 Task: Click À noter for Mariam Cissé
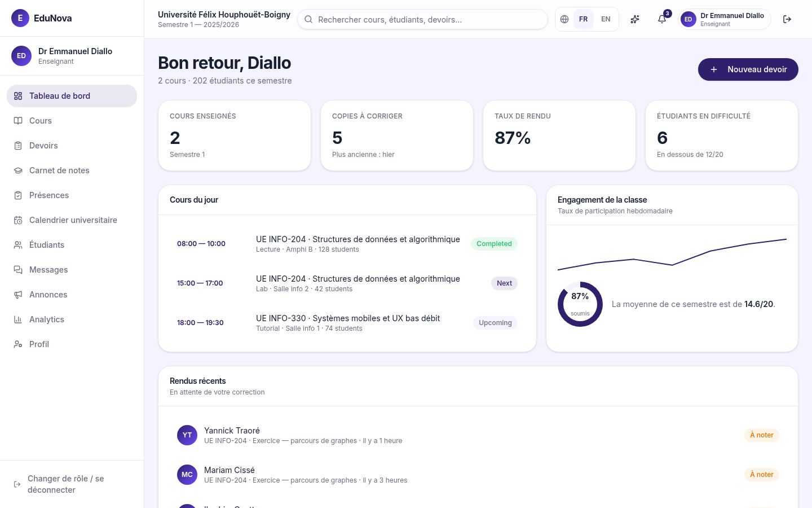[762, 475]
